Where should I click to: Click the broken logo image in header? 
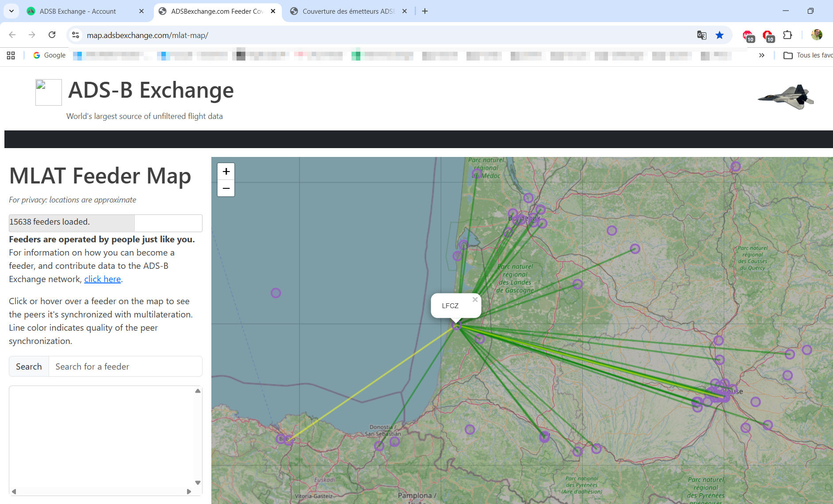(49, 92)
